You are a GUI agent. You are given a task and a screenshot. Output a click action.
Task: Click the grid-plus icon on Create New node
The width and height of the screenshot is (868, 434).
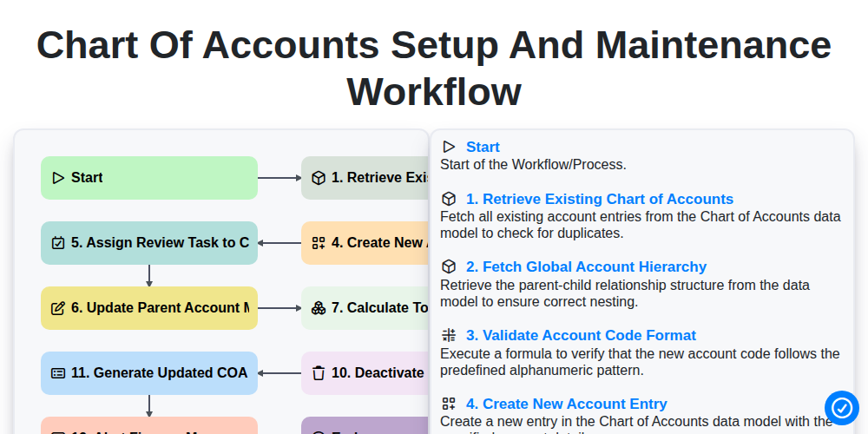tap(319, 243)
